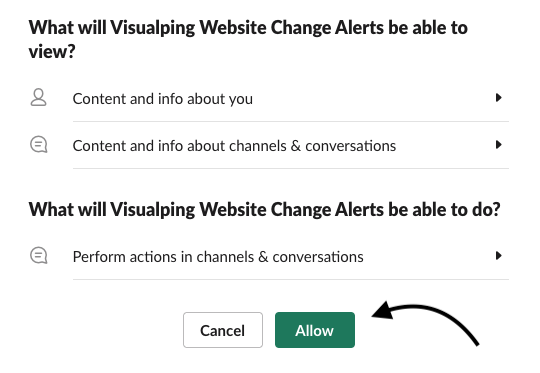Cancel the permission request
This screenshot has width=540, height=373.
pos(223,330)
